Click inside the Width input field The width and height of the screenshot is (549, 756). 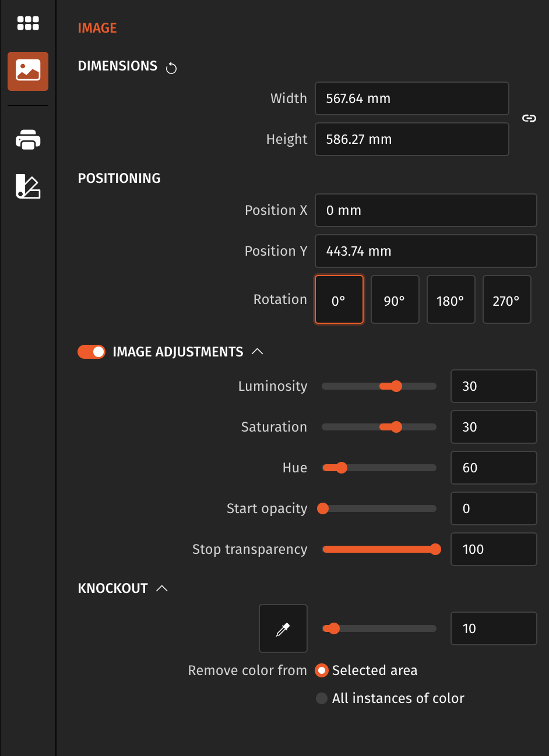click(411, 98)
